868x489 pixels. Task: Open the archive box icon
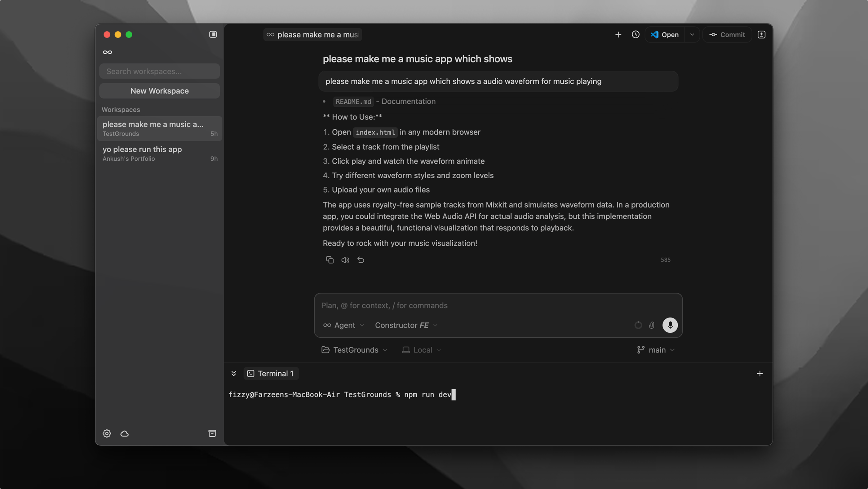pos(212,433)
